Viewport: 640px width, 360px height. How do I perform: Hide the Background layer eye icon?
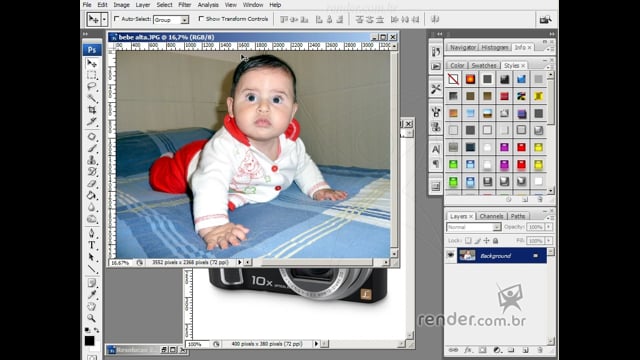tap(451, 256)
